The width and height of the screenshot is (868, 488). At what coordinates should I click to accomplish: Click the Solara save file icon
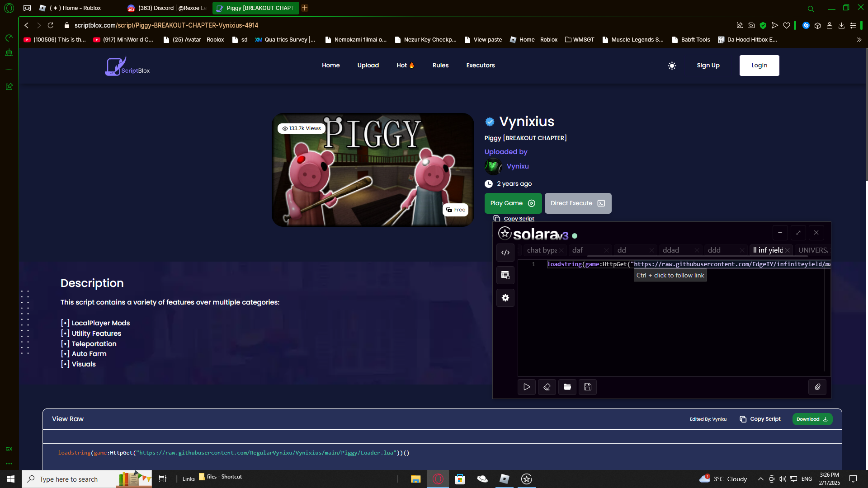coord(588,387)
